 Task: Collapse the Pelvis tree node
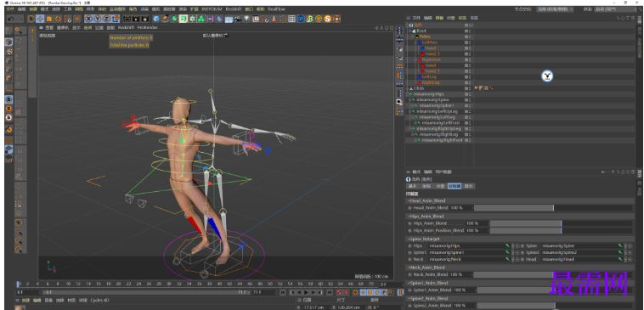412,37
